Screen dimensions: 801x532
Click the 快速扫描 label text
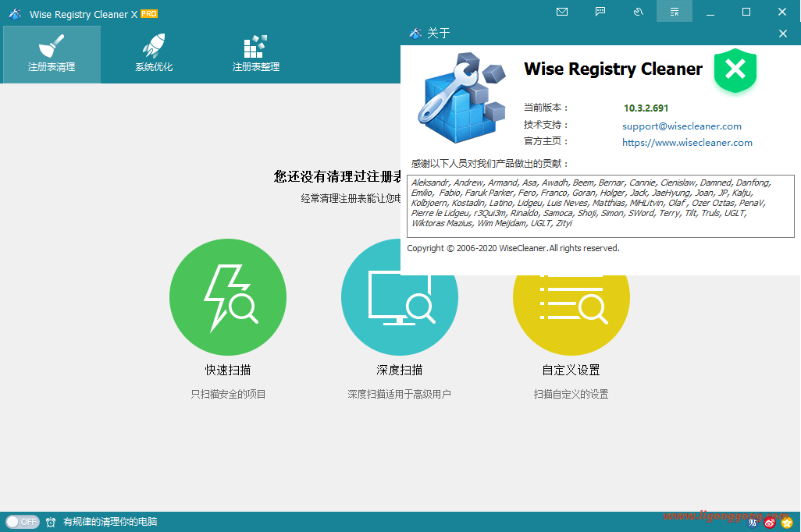(228, 371)
